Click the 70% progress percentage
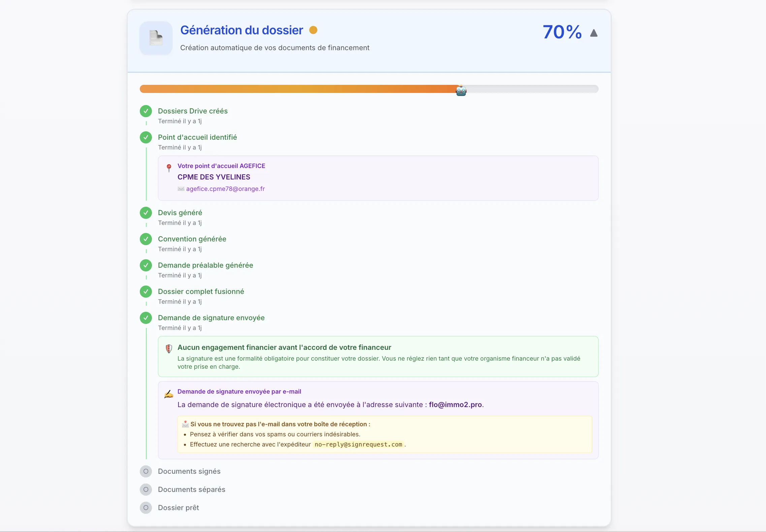Image resolution: width=766 pixels, height=532 pixels. 562,32
